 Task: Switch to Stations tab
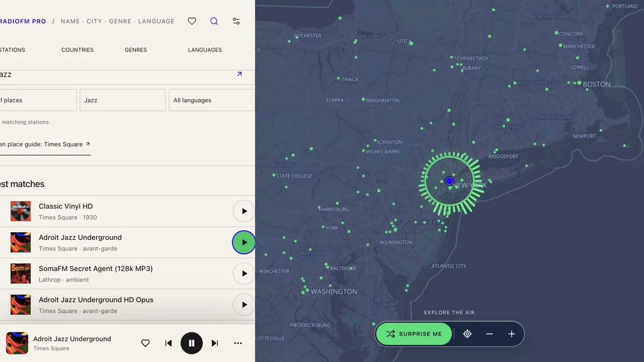tap(12, 50)
